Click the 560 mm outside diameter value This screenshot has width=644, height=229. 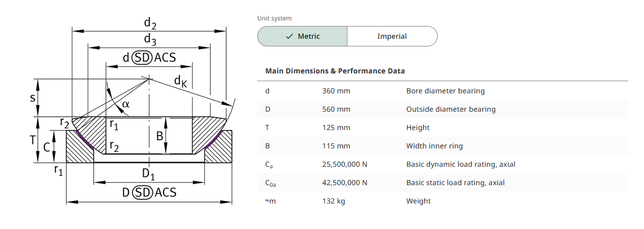(x=336, y=109)
